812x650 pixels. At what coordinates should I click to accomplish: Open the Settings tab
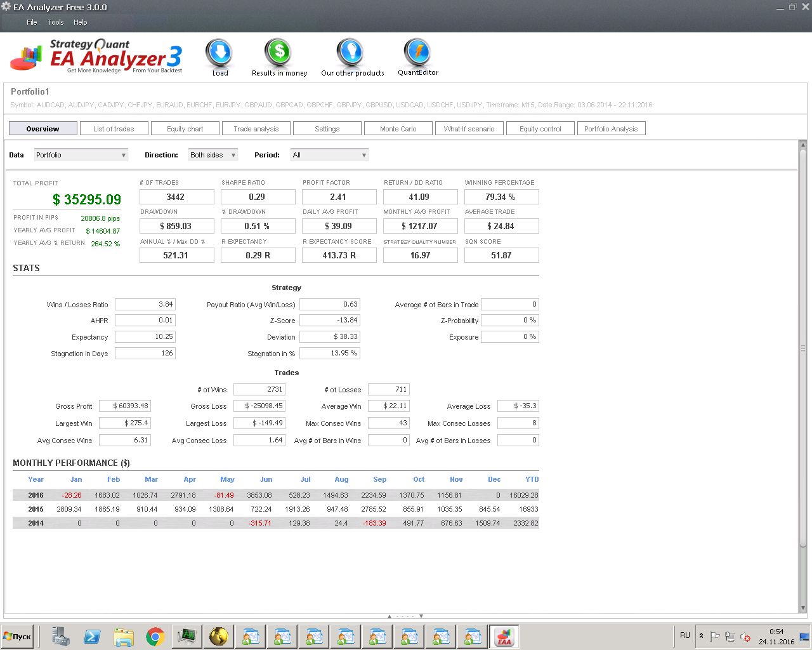coord(327,129)
